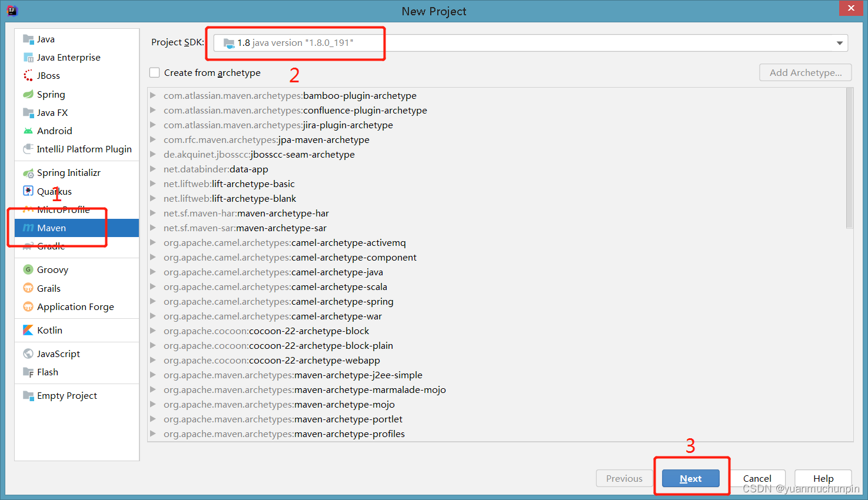868x500 pixels.
Task: Close the New Project dialog
Action: click(851, 8)
